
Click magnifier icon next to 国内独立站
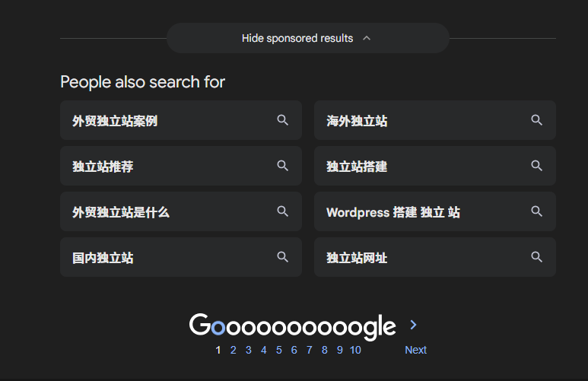(283, 257)
